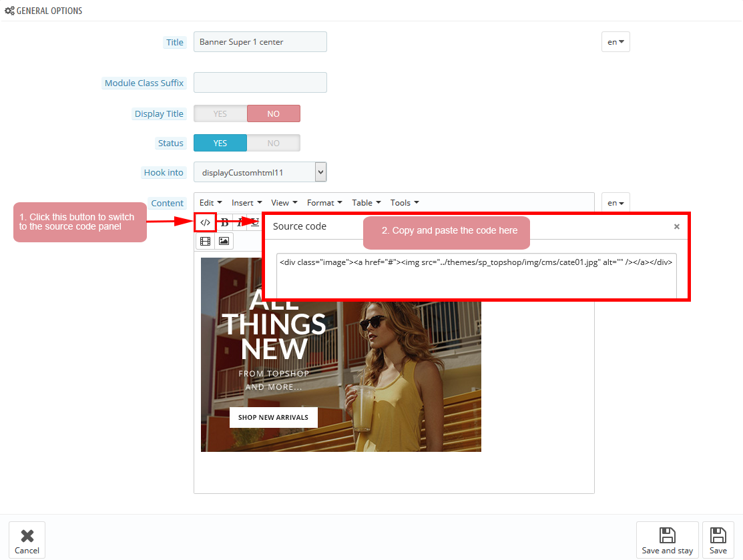This screenshot has height=560, width=743.
Task: Open the View menu in editor
Action: tap(284, 203)
